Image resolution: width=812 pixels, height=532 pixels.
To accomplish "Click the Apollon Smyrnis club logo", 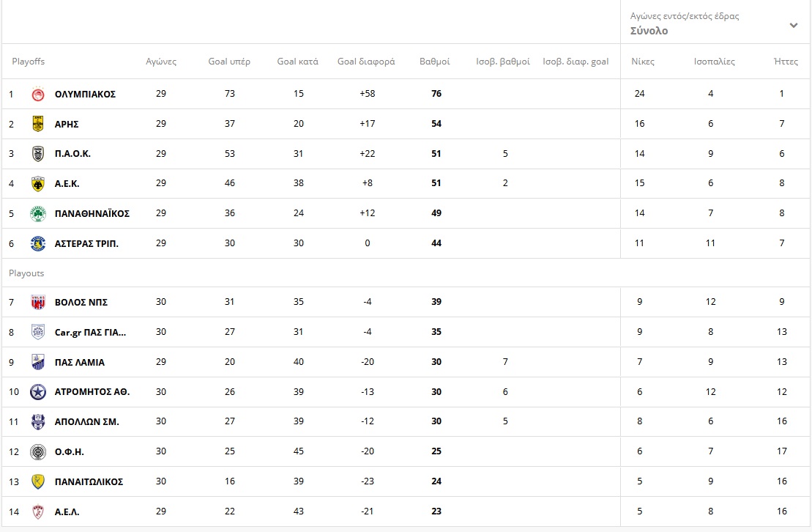I will (x=38, y=422).
